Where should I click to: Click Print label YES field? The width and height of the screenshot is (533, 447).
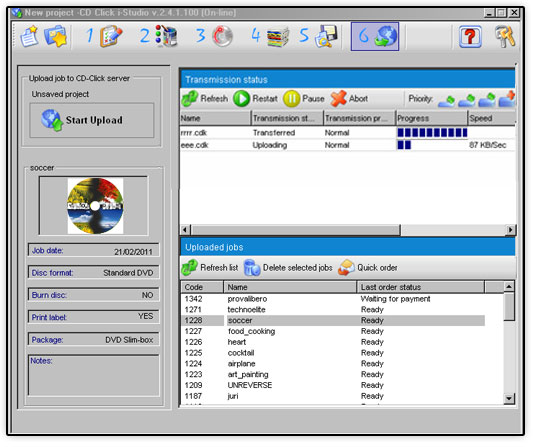click(93, 318)
